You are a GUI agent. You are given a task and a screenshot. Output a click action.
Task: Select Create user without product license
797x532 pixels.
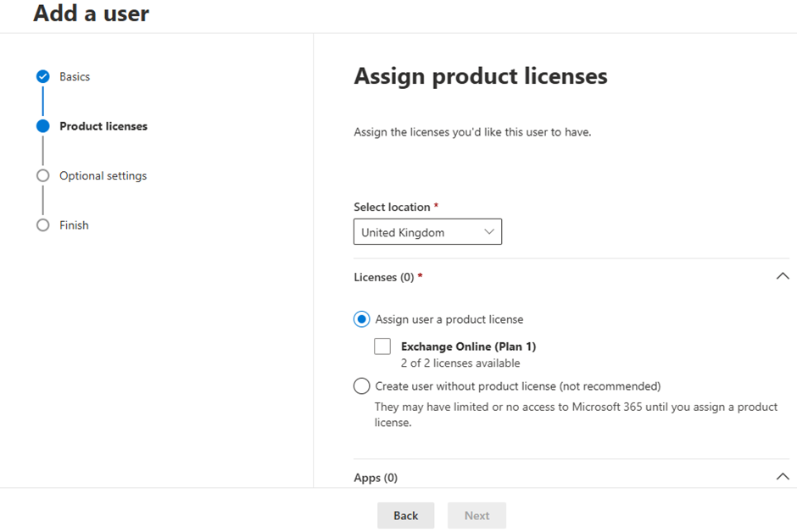(x=362, y=385)
